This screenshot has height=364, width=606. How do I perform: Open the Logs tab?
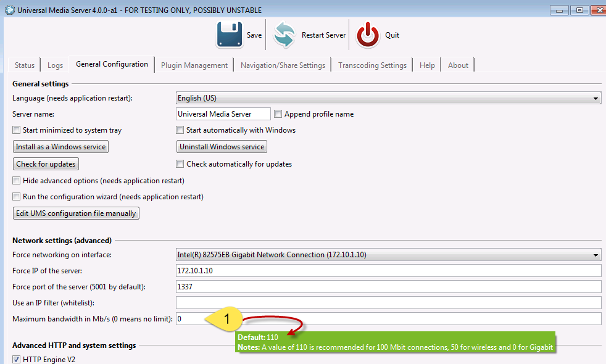tap(55, 65)
